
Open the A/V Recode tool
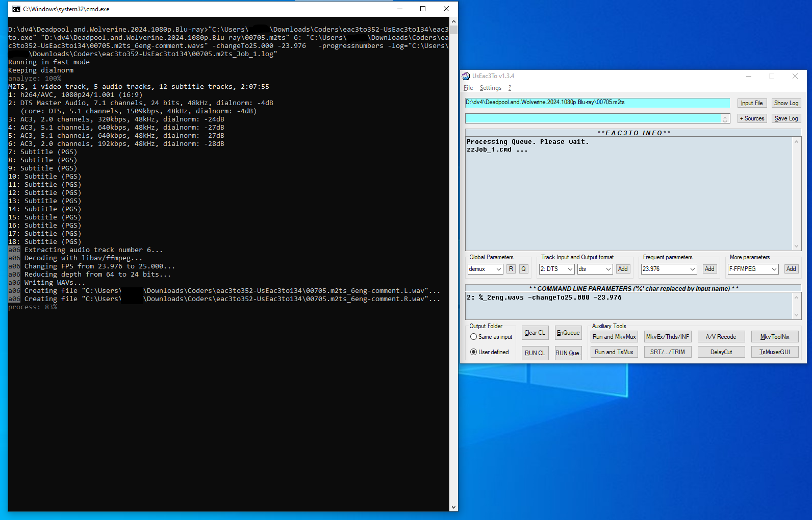pos(721,337)
